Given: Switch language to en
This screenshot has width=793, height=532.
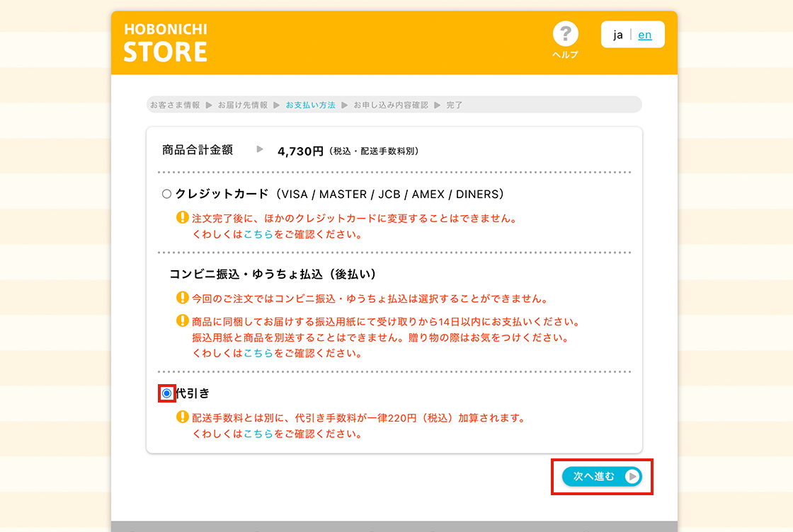Looking at the screenshot, I should [x=645, y=35].
